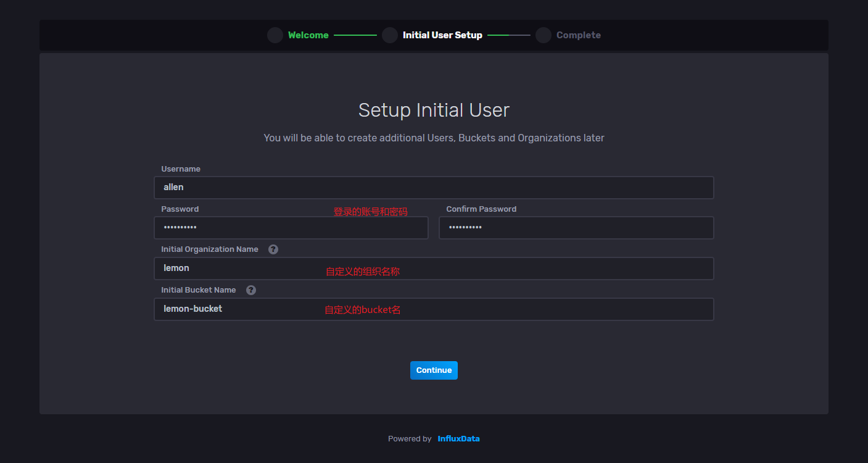Image resolution: width=868 pixels, height=463 pixels.
Task: Click the 'You will be able to create additional Users' text
Action: coord(434,138)
